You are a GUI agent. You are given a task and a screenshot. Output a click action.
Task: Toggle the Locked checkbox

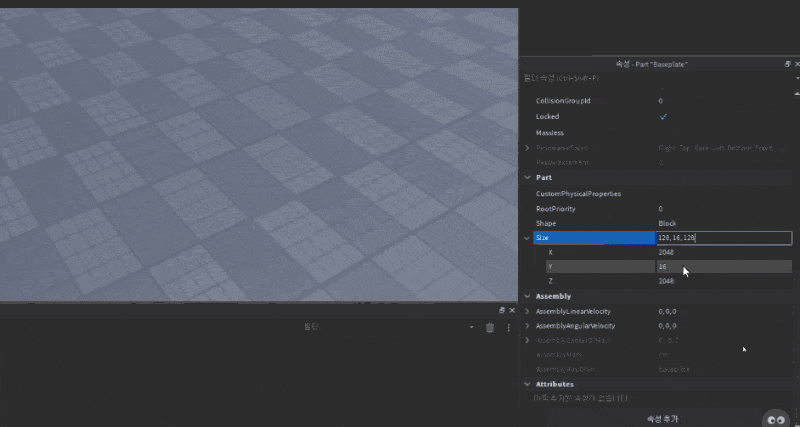click(x=662, y=117)
